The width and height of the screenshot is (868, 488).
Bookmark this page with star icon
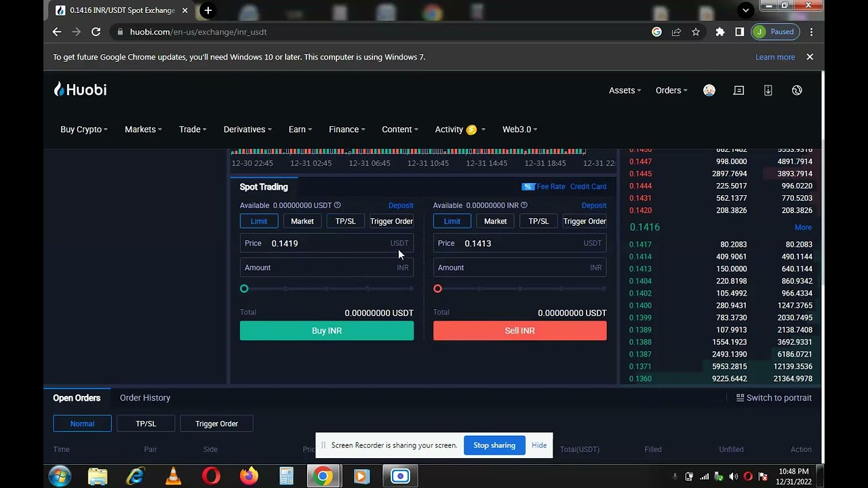click(696, 32)
